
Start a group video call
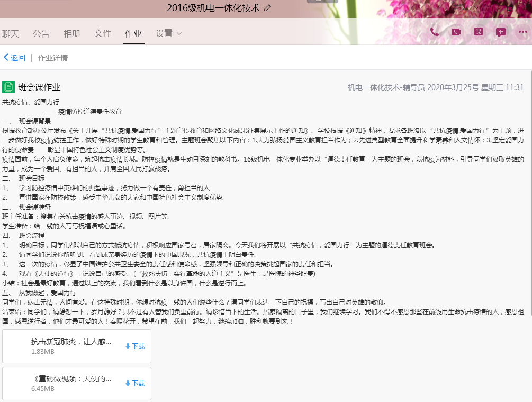pyautogui.click(x=456, y=32)
